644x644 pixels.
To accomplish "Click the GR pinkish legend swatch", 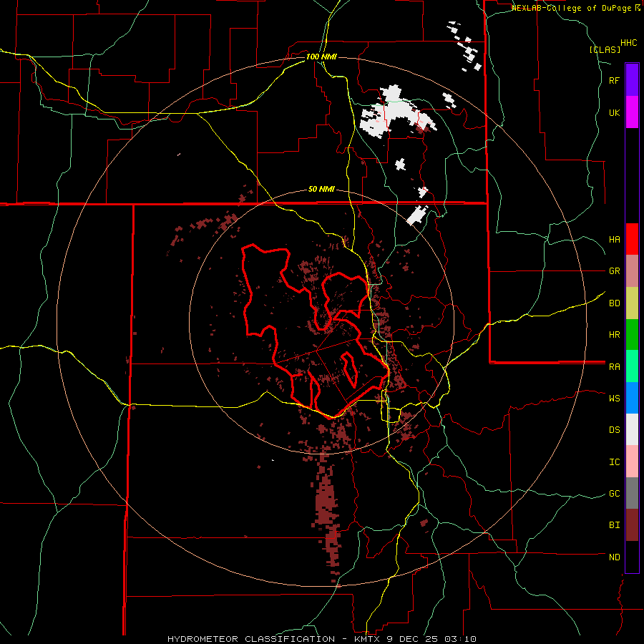I will (632, 271).
